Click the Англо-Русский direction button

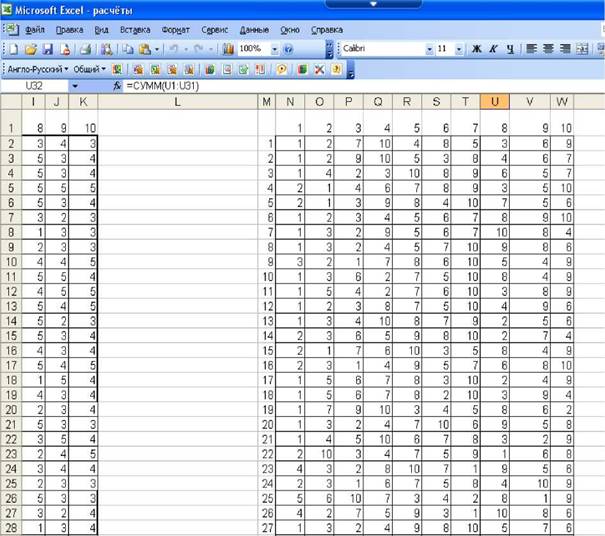38,69
